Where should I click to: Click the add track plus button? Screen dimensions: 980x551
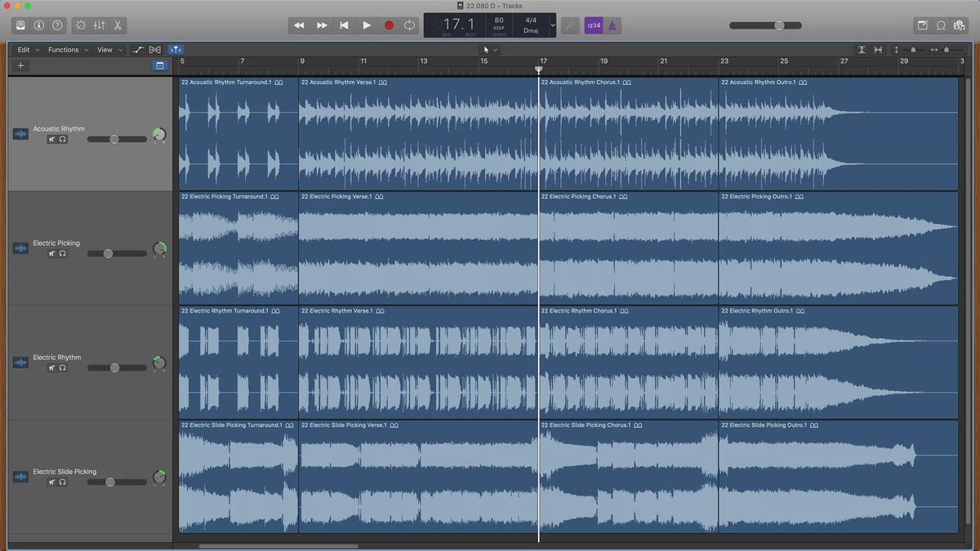click(20, 65)
